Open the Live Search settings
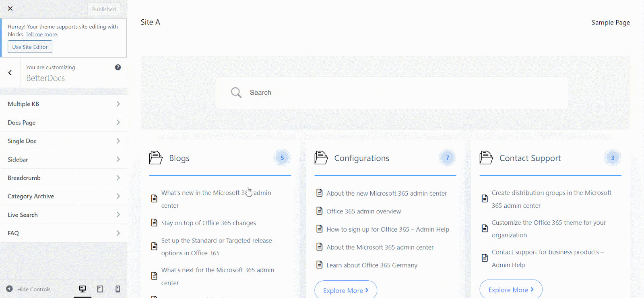The width and height of the screenshot is (644, 298). click(x=64, y=215)
